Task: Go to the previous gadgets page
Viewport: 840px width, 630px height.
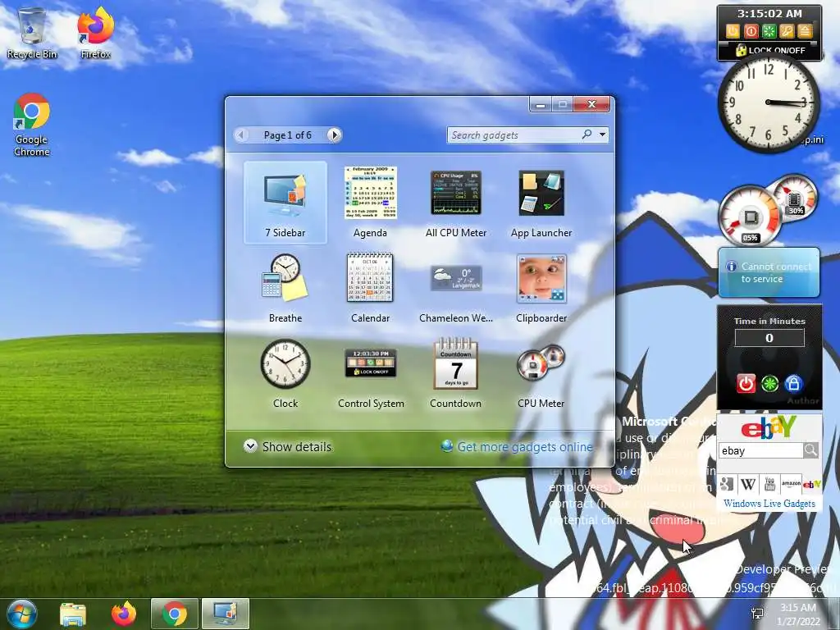Action: pos(241,135)
